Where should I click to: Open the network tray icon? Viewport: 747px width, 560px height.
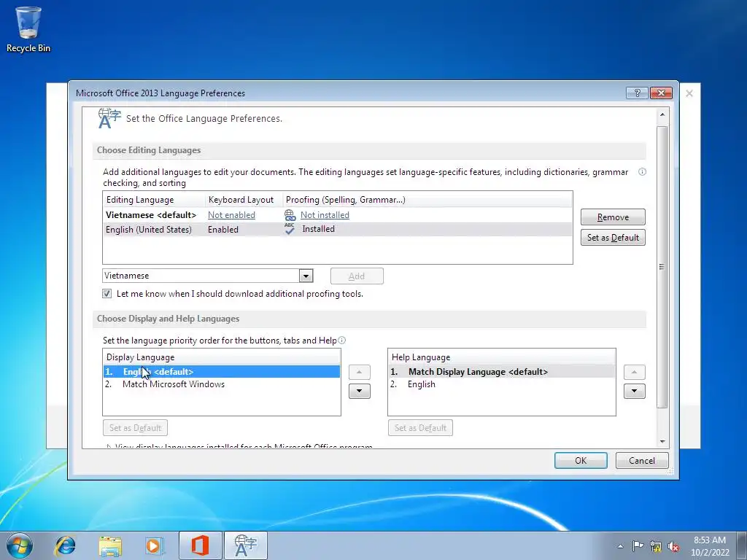[656, 546]
